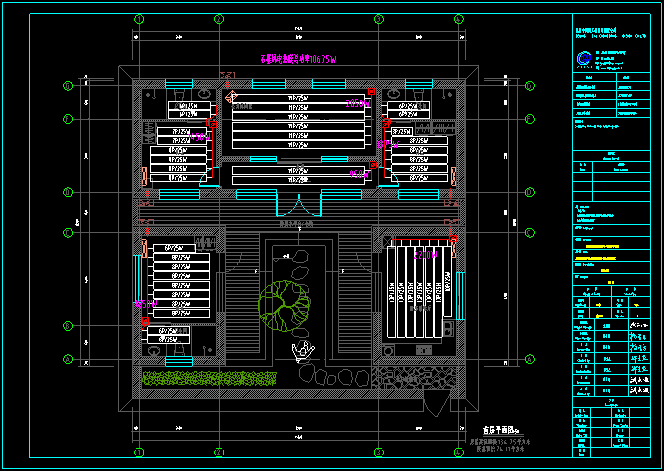Click the orange door marker on lower-left room's west wall
This screenshot has width=664, height=471.
coord(144,248)
